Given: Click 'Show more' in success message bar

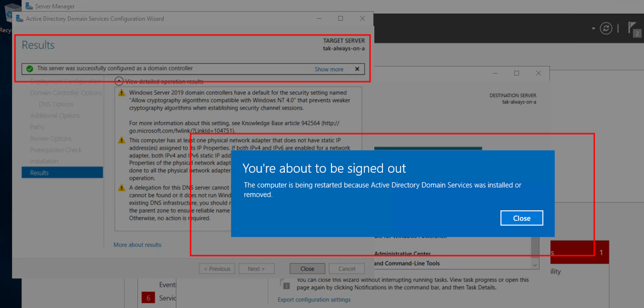Looking at the screenshot, I should [329, 69].
